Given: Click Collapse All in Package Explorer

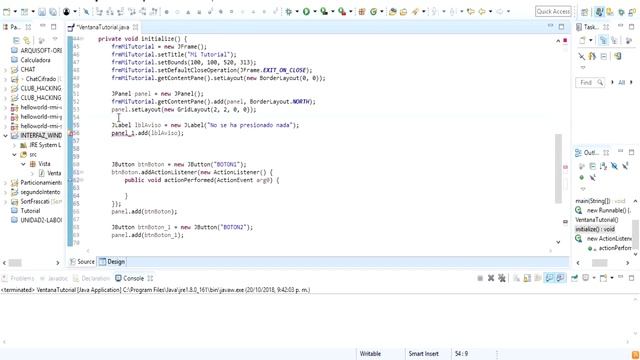Looking at the screenshot, I should 16,40.
